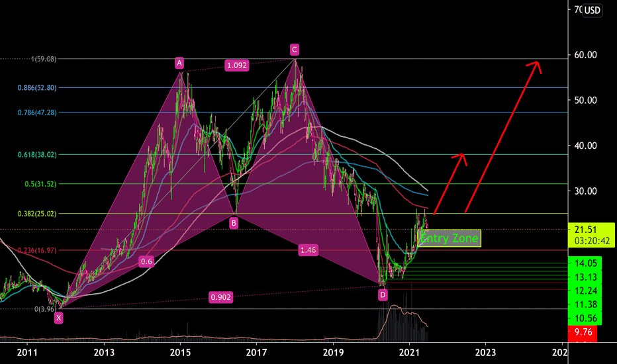Click the 12.24 green price label
The image size is (617, 364).
click(585, 291)
